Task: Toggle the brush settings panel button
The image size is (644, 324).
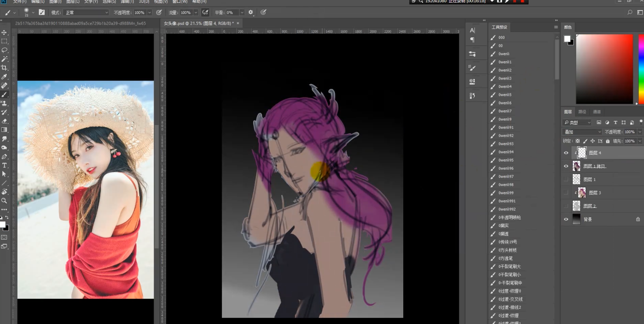Action: pyautogui.click(x=42, y=12)
